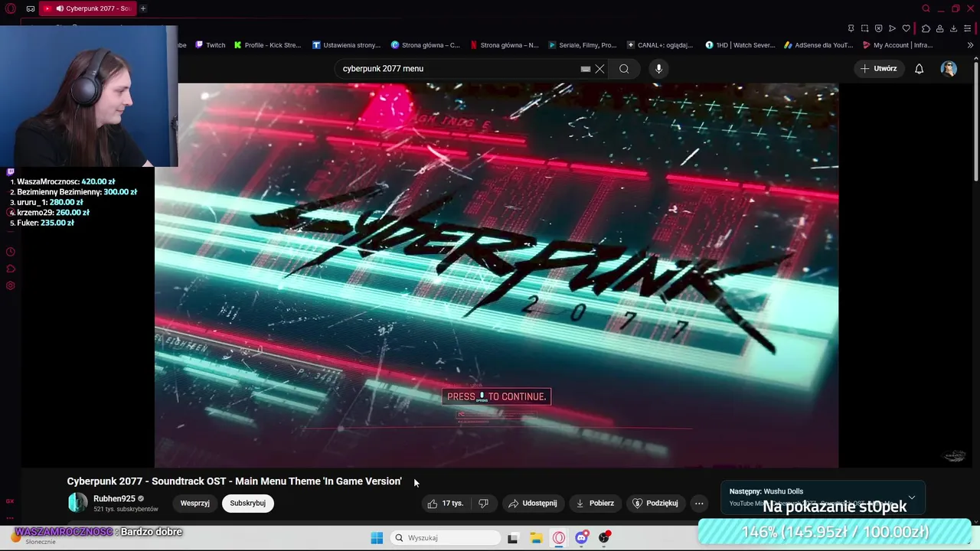Open Opera GX from the taskbar
Screen dimensions: 980x551
pyautogui.click(x=559, y=538)
